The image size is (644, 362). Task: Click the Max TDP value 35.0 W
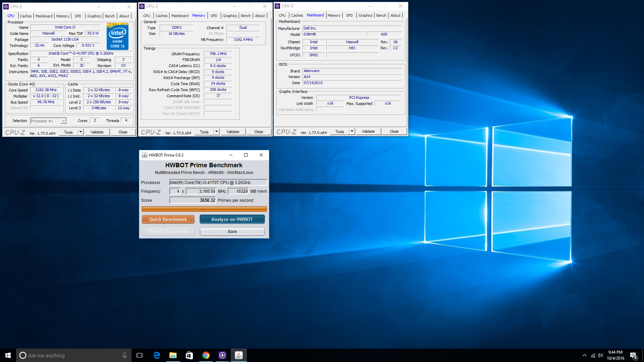point(93,33)
